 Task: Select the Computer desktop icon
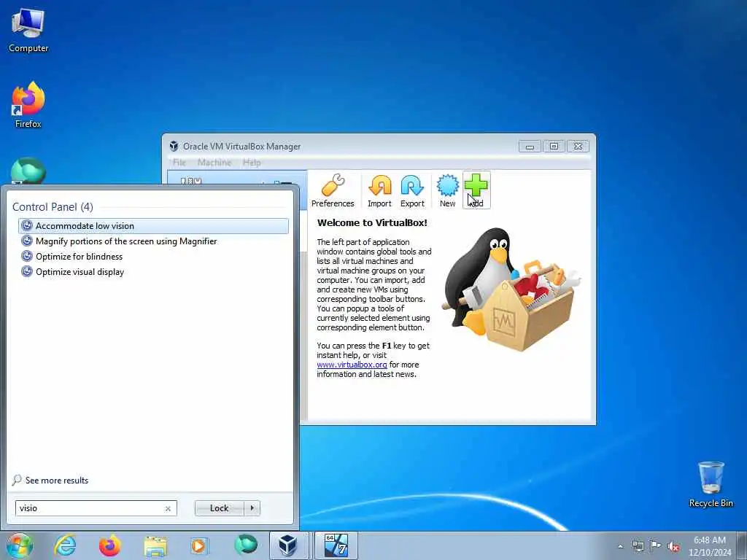[x=28, y=31]
